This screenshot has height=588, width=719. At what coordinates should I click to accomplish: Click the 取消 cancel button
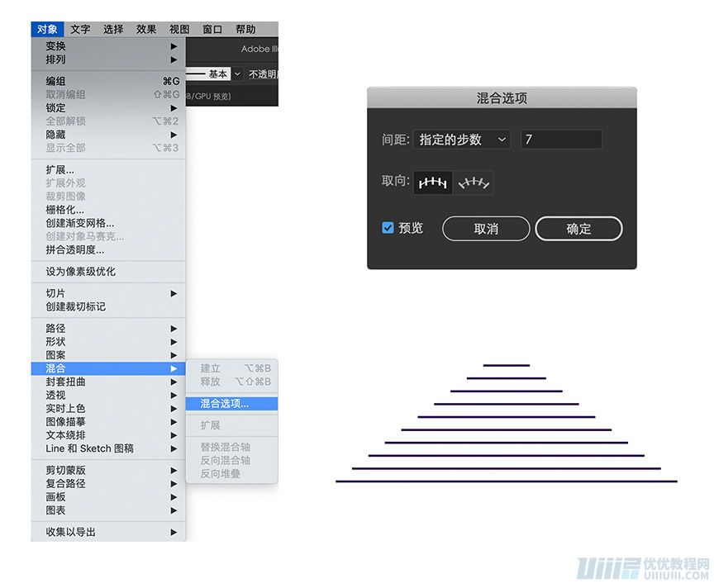pos(486,229)
